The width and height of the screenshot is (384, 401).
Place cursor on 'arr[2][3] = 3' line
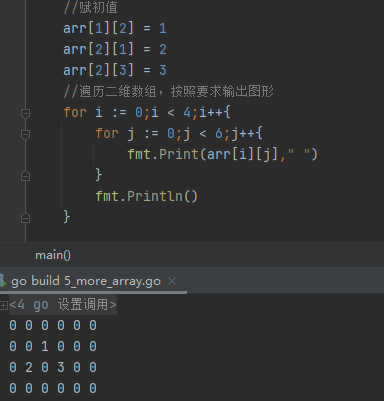[x=115, y=70]
